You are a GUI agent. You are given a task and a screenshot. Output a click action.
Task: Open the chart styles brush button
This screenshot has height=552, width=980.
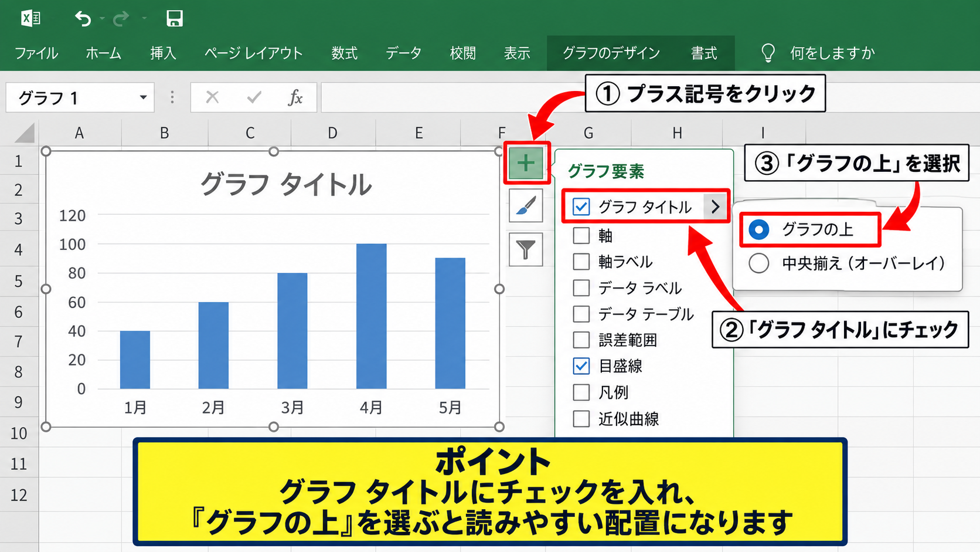pos(526,206)
